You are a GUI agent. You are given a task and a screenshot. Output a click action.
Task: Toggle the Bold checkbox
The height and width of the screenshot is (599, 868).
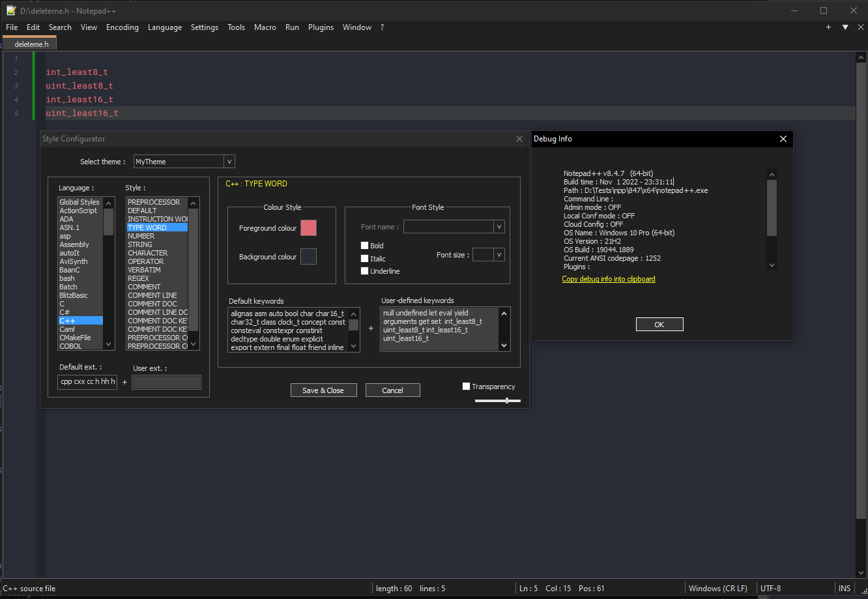(365, 246)
